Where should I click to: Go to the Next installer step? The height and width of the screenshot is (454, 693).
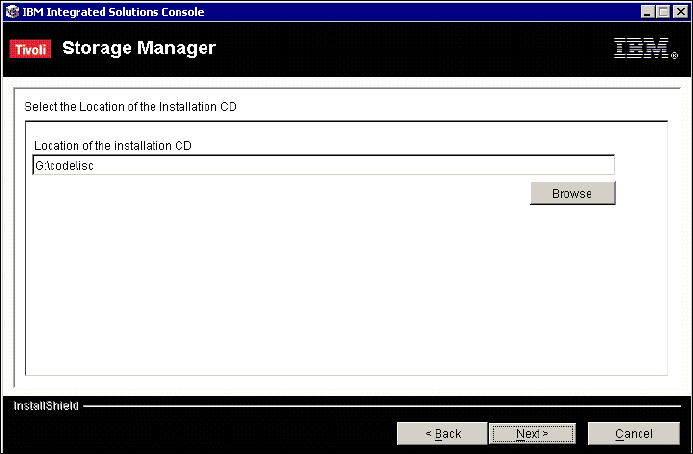tap(532, 434)
